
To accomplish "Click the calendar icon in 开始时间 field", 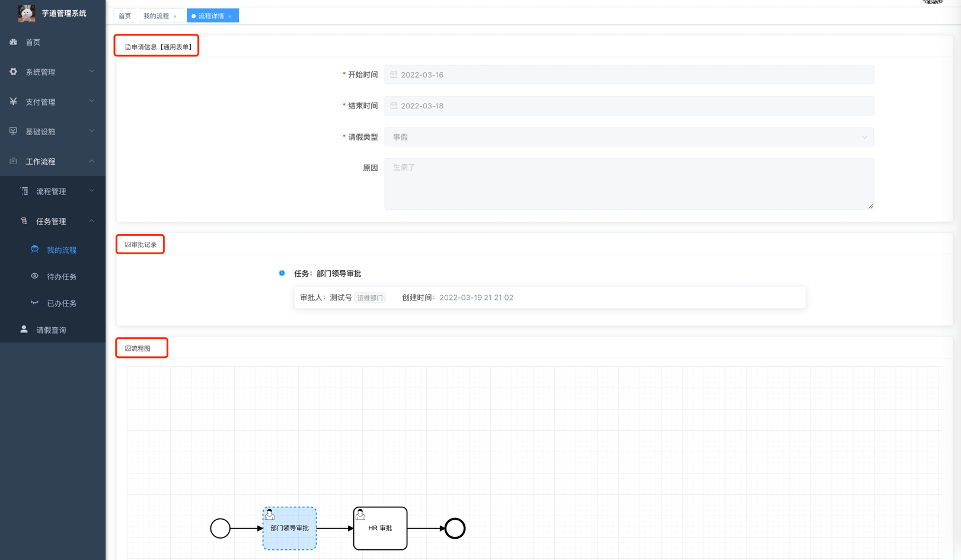I will pyautogui.click(x=394, y=75).
